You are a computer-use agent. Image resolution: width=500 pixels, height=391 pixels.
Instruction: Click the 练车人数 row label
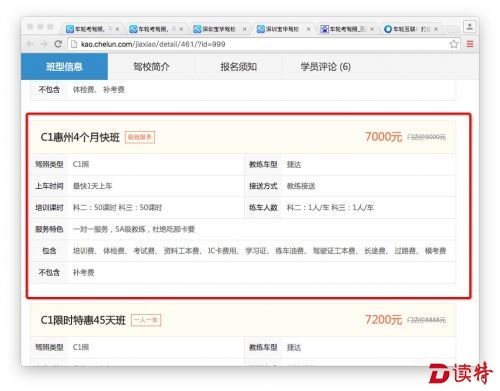[x=263, y=208]
